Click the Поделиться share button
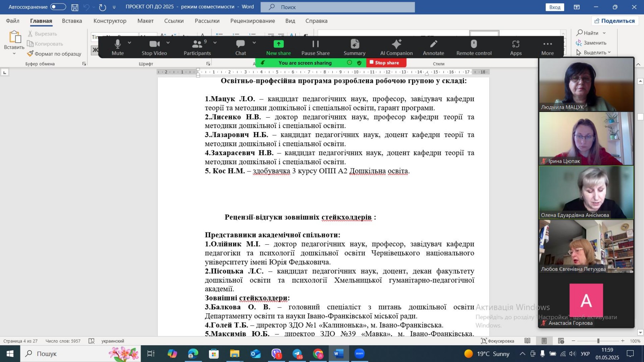This screenshot has width=644, height=362. coord(615,21)
